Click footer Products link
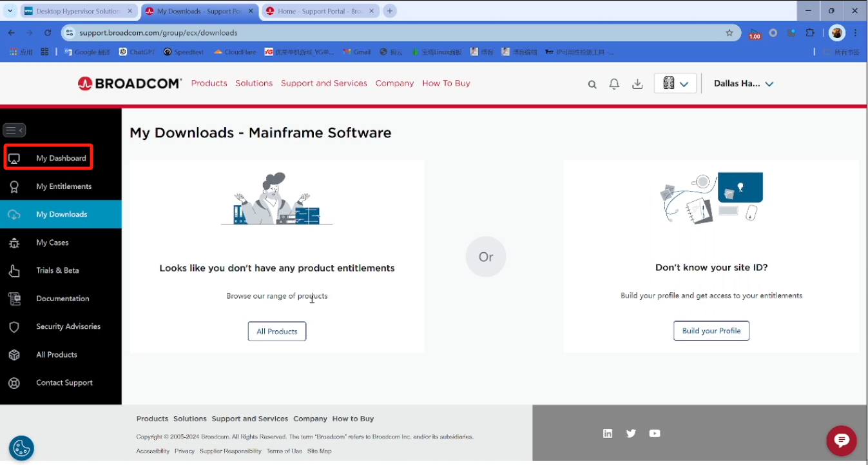The height and width of the screenshot is (465, 868). pos(152,419)
